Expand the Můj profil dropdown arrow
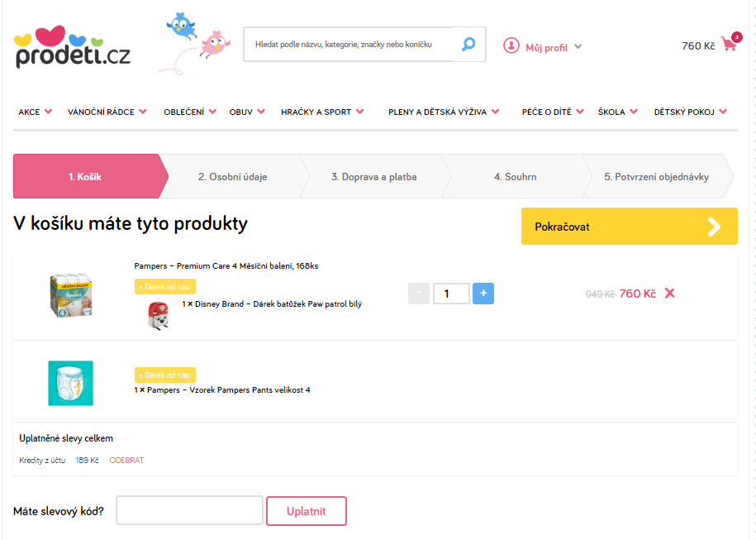Screen dimensions: 756x540 tap(578, 47)
